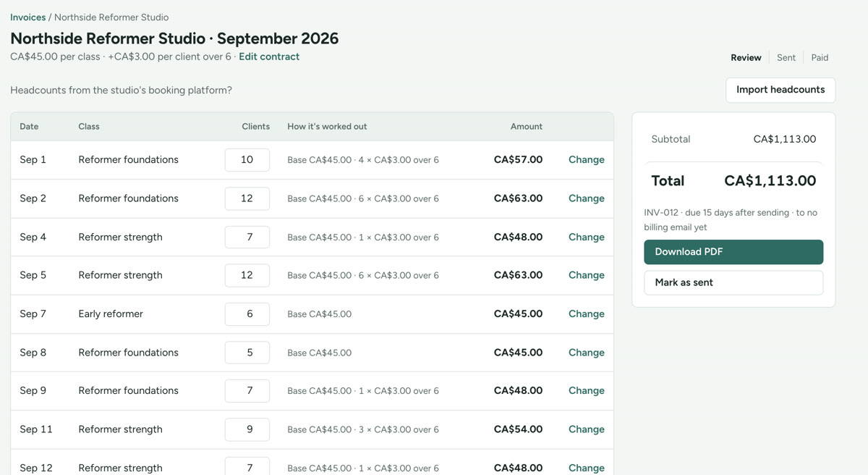Click Change for Sep 1 row
Image resolution: width=868 pixels, height=475 pixels.
586,160
